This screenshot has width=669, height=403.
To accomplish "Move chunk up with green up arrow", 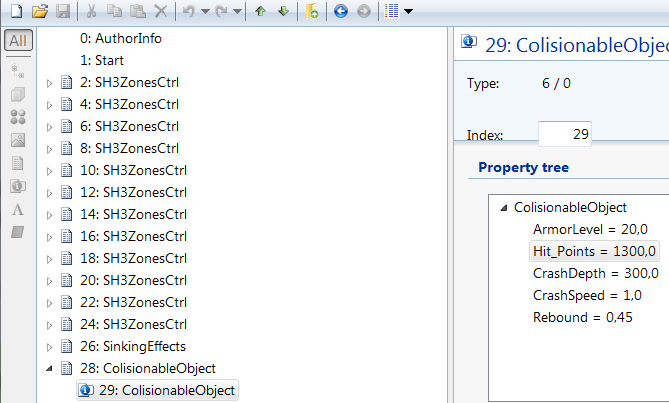I will click(x=260, y=11).
